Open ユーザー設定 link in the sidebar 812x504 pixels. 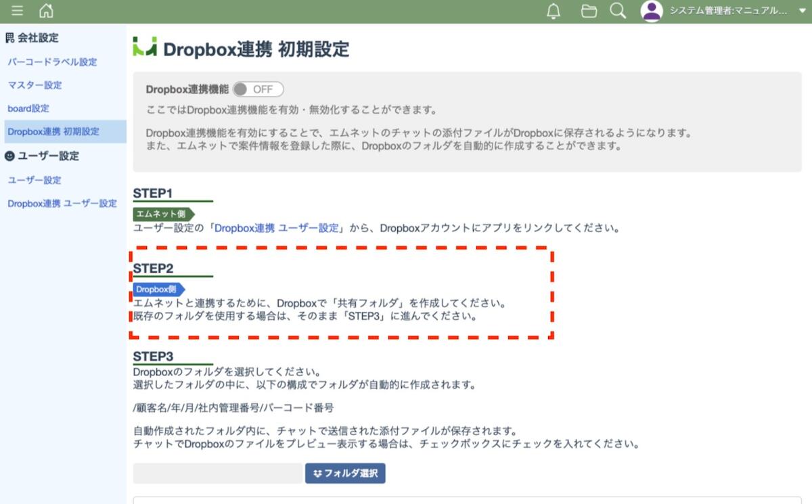click(x=35, y=180)
